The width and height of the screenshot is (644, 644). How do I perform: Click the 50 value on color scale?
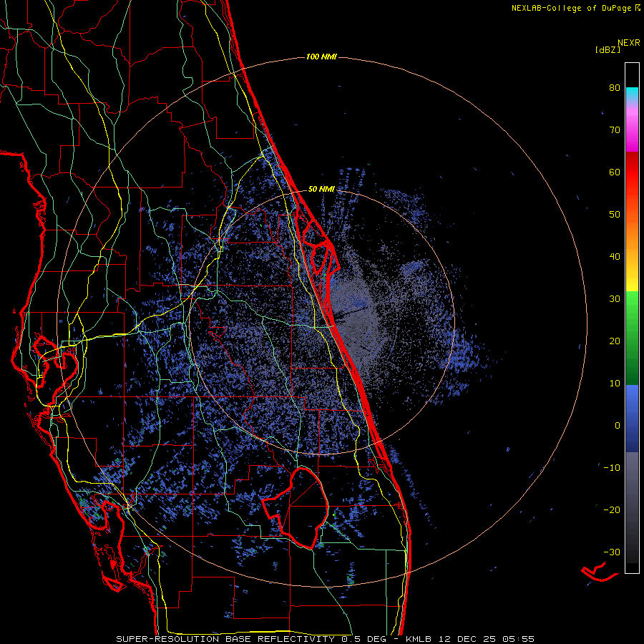point(615,215)
